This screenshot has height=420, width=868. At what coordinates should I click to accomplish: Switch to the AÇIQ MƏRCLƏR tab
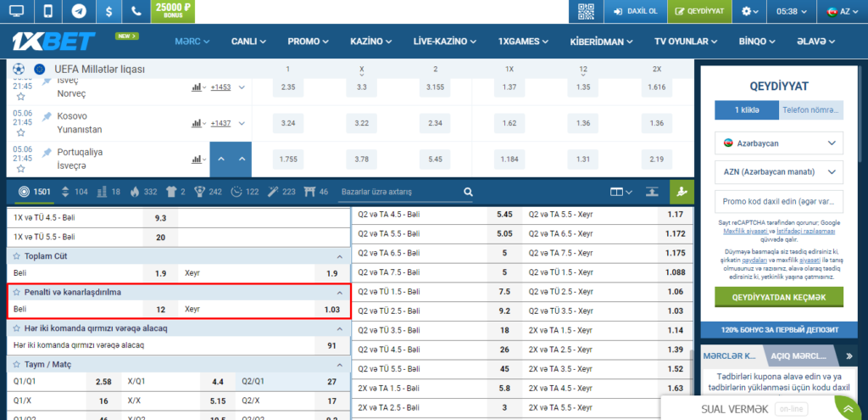798,356
